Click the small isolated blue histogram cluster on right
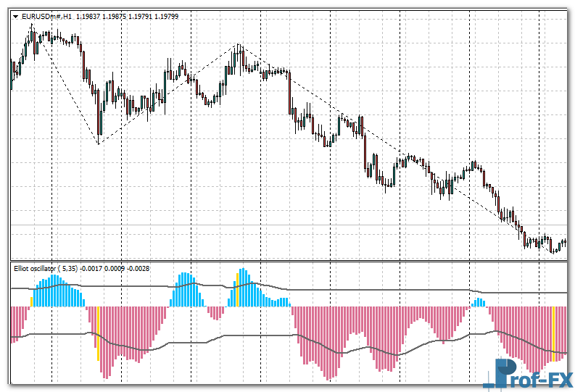Screen dimensions: 575x392 [479, 302]
